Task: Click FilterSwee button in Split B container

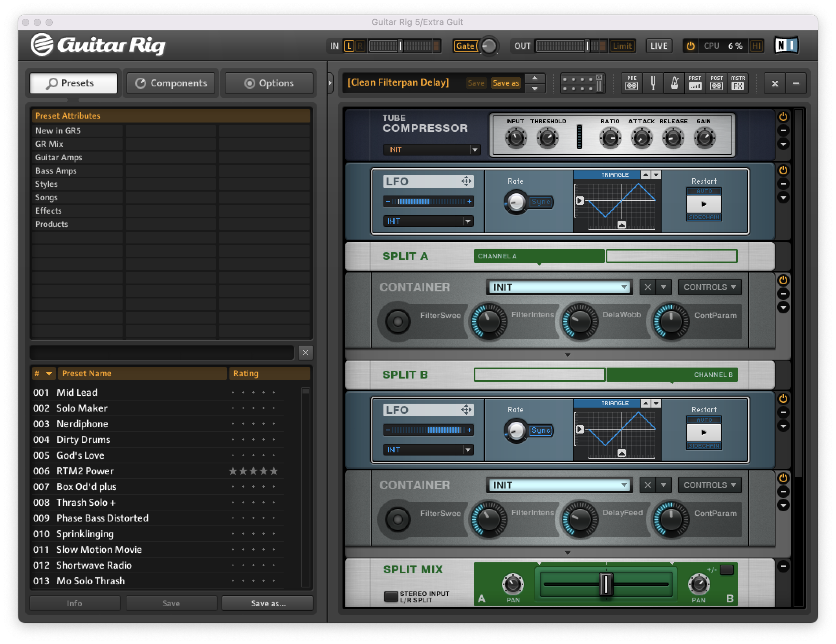Action: 398,520
